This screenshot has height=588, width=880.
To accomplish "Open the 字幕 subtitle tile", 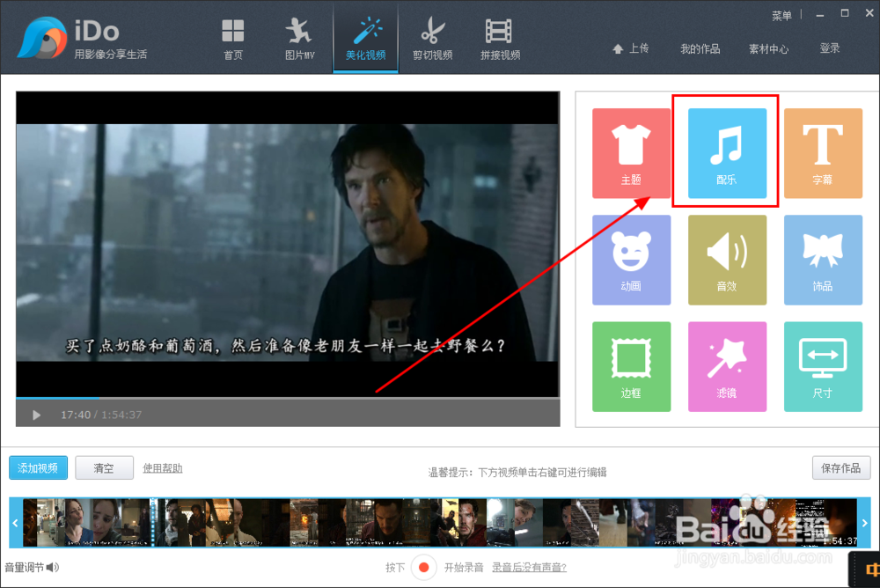I will (x=823, y=153).
